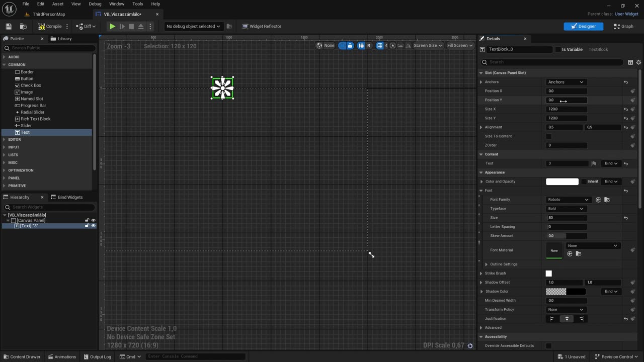Toggle the R respect locks button
The height and width of the screenshot is (362, 644).
point(369,45)
